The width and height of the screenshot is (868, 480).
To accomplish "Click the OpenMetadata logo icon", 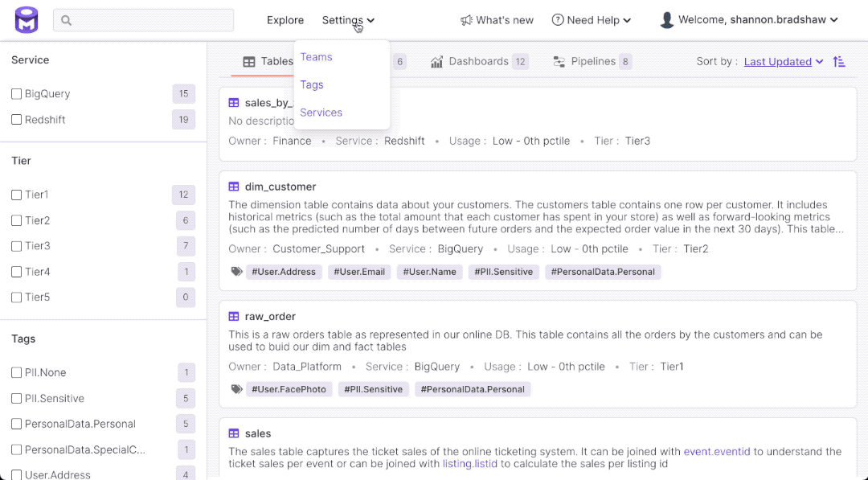I will coord(27,20).
